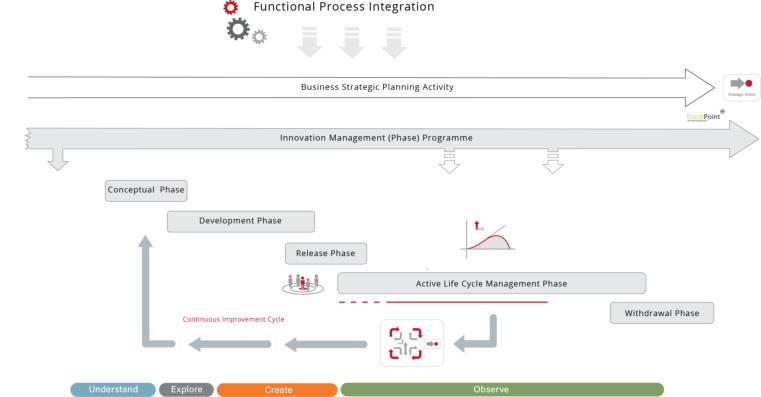Select the green Observe stage bar
The image size is (761, 397).
point(502,389)
